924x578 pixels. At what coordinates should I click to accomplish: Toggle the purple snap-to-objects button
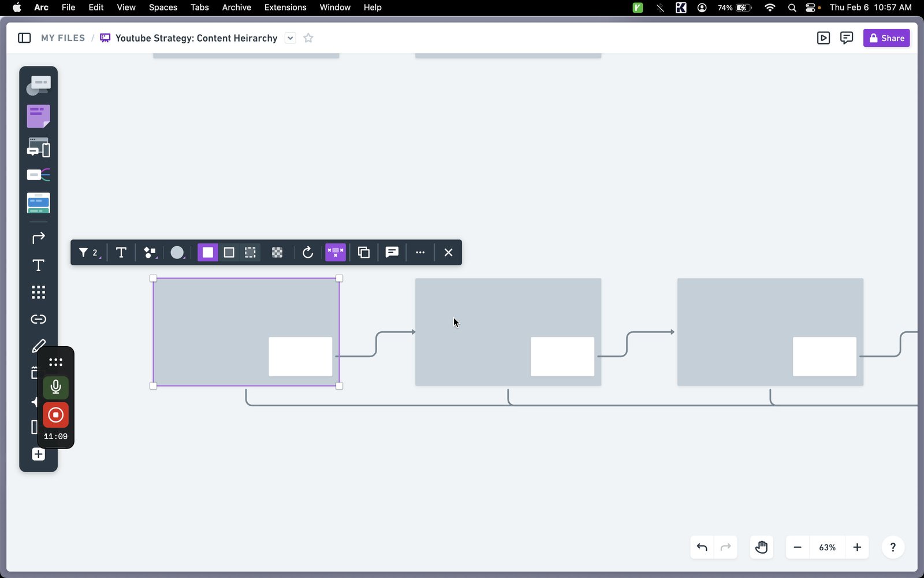click(336, 253)
